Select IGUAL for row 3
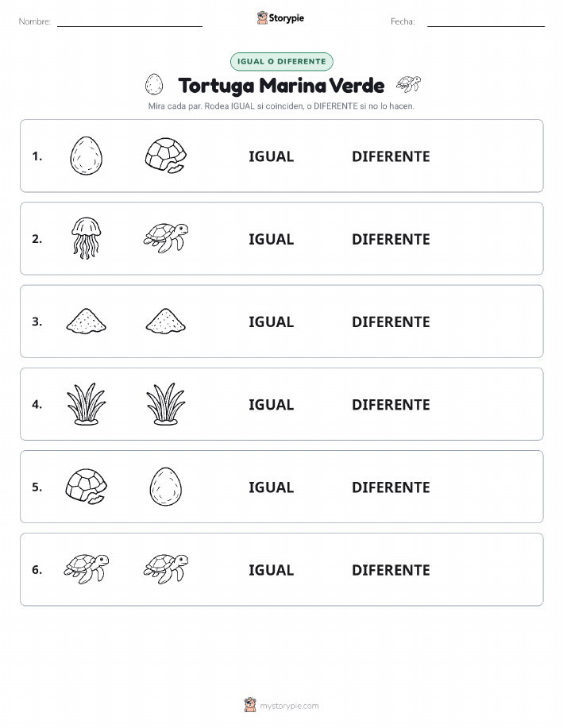The image size is (563, 728). (x=272, y=322)
